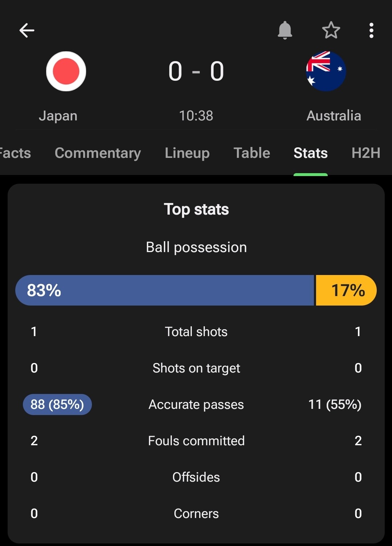The width and height of the screenshot is (392, 546).
Task: Tap the 88 (85%) accurate passes badge
Action: point(57,404)
